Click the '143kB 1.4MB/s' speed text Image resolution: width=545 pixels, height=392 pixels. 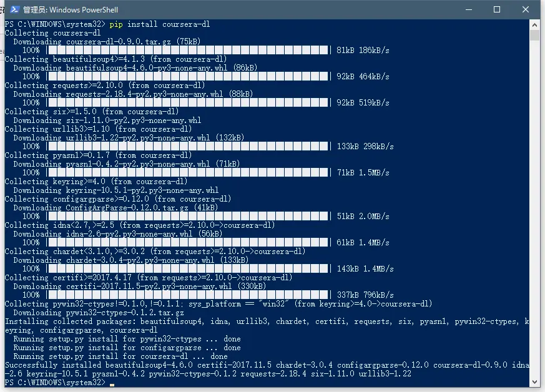tap(365, 269)
